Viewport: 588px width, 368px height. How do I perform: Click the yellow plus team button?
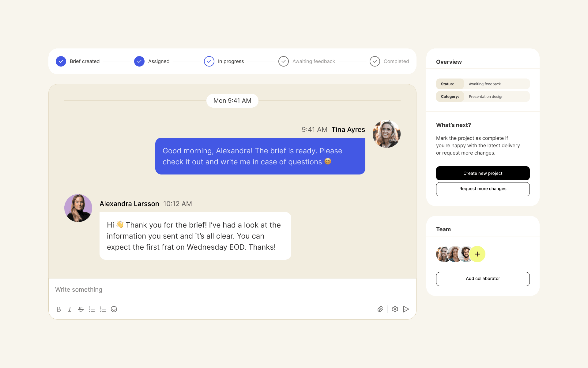(x=477, y=254)
